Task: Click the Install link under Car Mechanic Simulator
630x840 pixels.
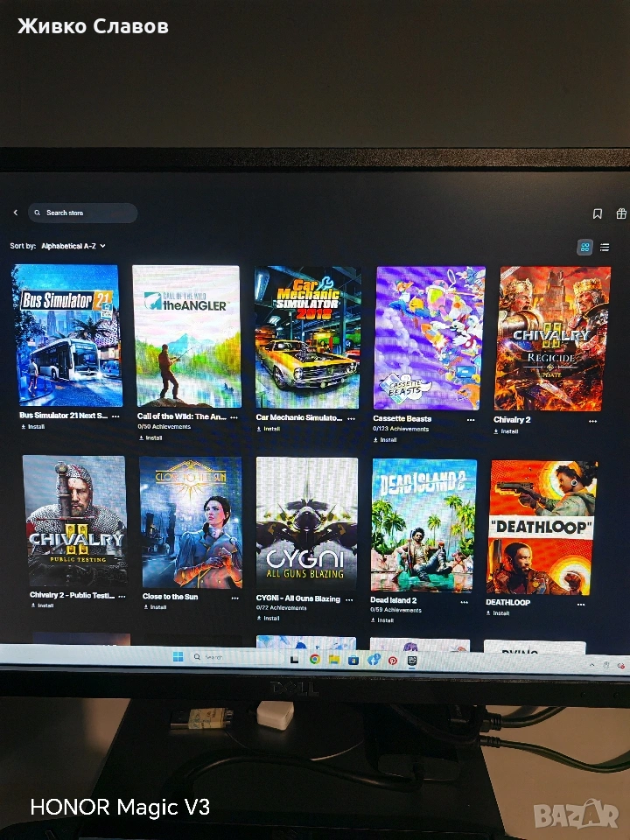Action: (x=272, y=429)
